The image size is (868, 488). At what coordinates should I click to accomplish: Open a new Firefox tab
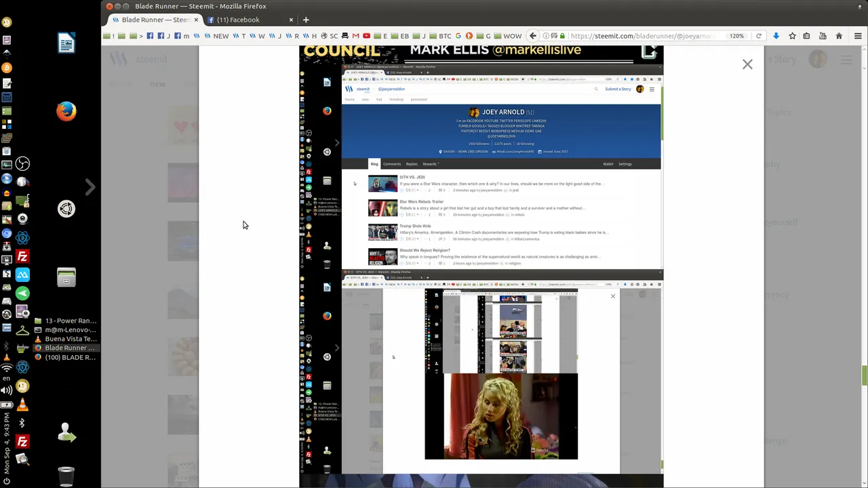(x=306, y=20)
